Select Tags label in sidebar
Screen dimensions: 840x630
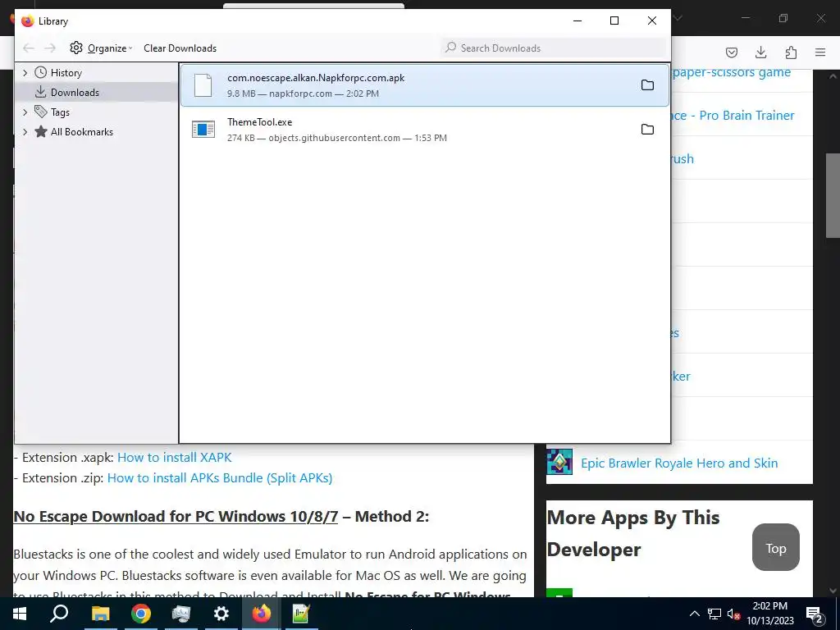click(x=60, y=112)
